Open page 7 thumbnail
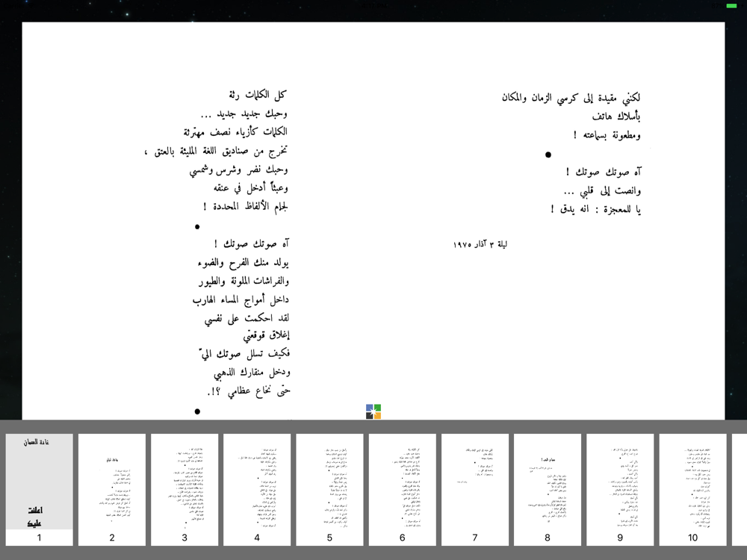The height and width of the screenshot is (560, 747). pos(475,489)
